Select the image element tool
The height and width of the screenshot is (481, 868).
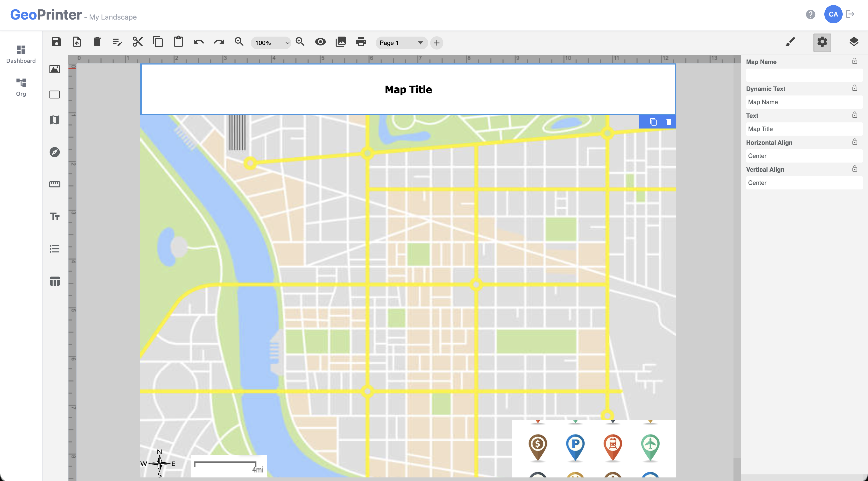coord(55,69)
